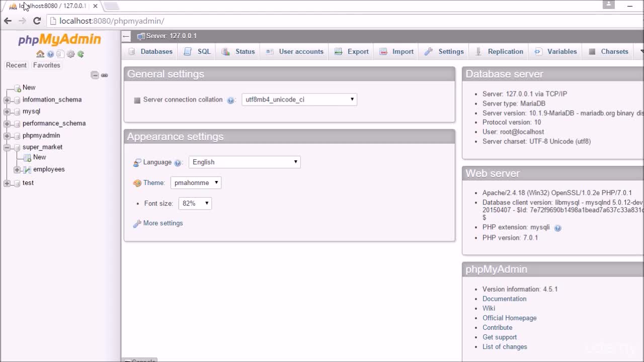This screenshot has height=362, width=644.
Task: Open the Theme dropdown showing pmahomme
Action: (196, 183)
